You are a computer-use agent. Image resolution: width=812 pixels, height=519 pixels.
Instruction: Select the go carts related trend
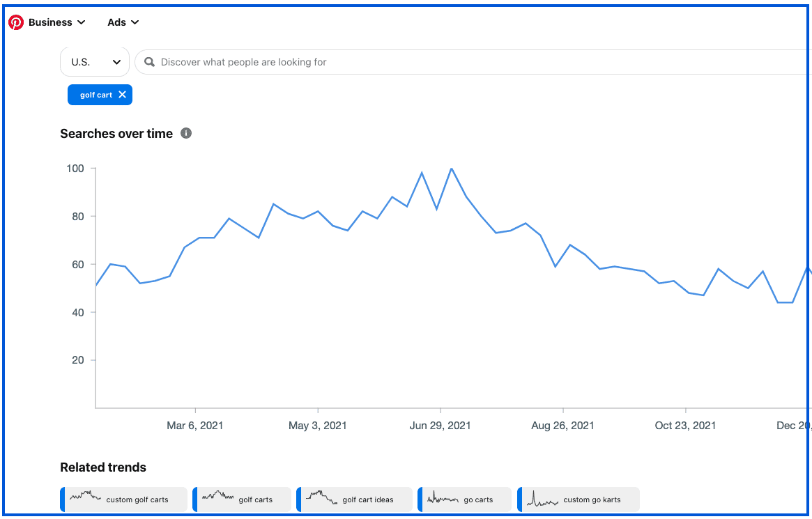coord(464,499)
